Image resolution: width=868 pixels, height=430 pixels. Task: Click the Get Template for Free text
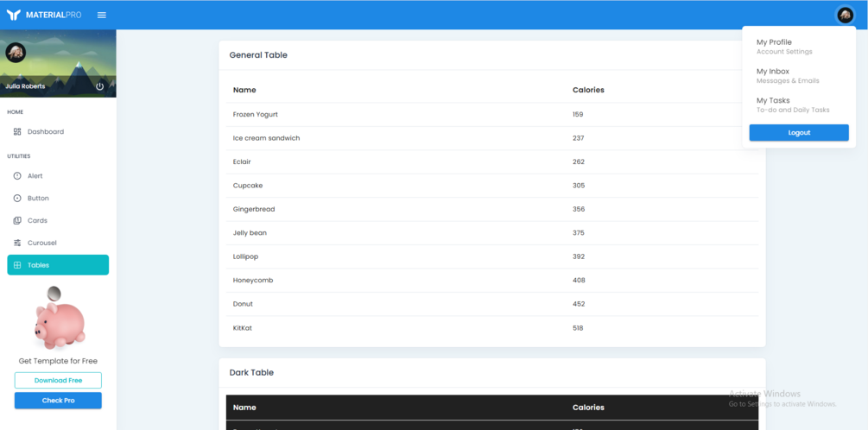click(58, 361)
